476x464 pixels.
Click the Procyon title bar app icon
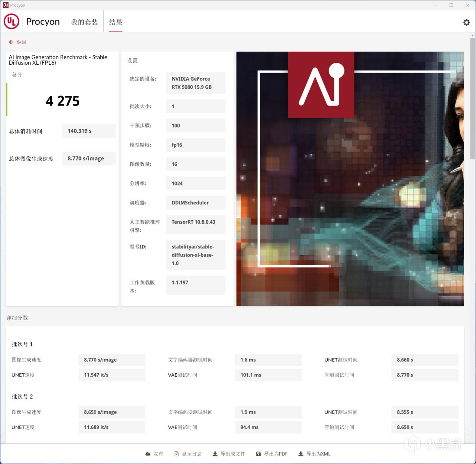click(x=6, y=5)
